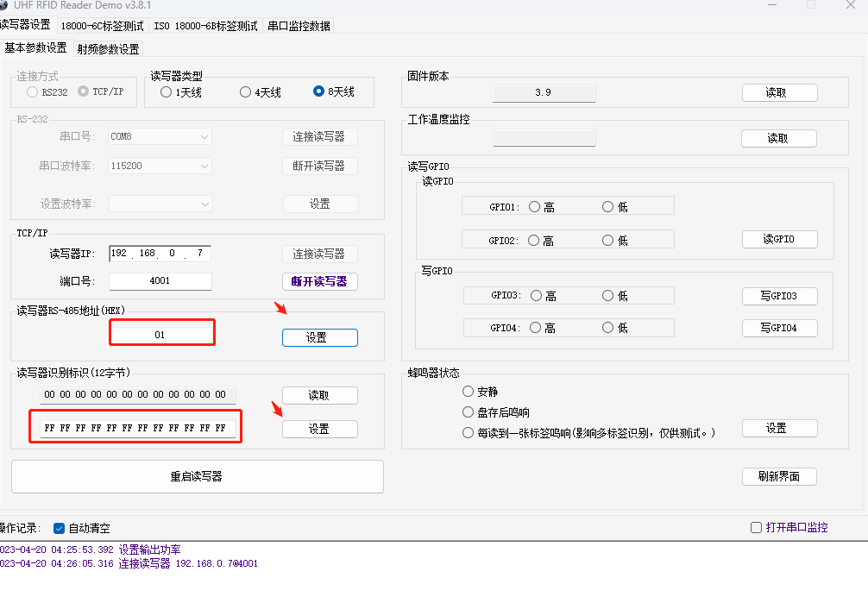Toggle the 自动清空 checkbox
This screenshot has height=603, width=868.
tap(60, 528)
